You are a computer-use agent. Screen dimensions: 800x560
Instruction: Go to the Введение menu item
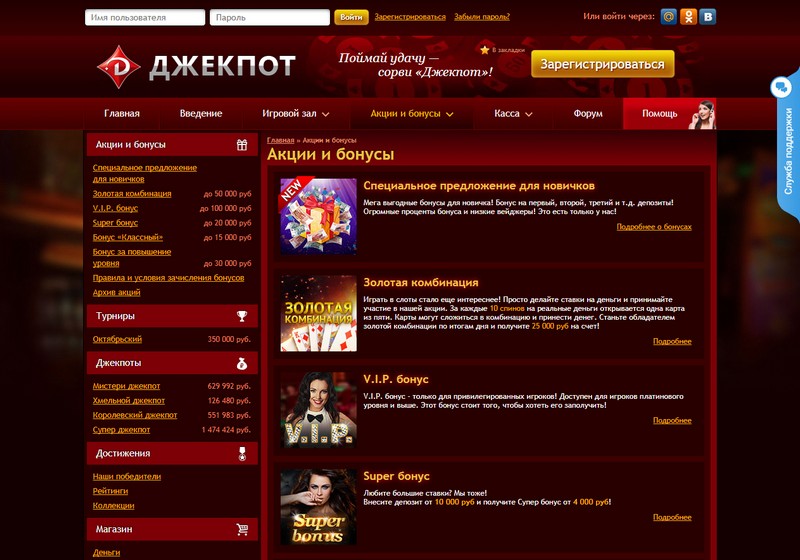pyautogui.click(x=201, y=114)
